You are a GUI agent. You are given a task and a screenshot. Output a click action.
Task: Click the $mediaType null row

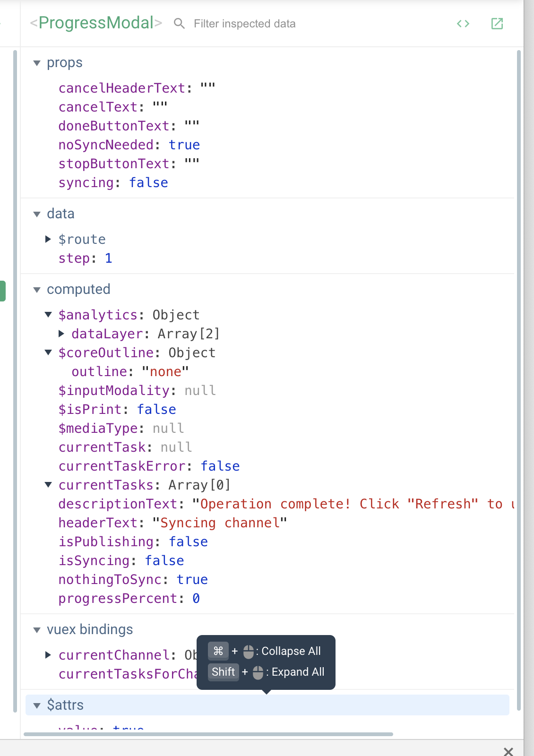pyautogui.click(x=121, y=428)
